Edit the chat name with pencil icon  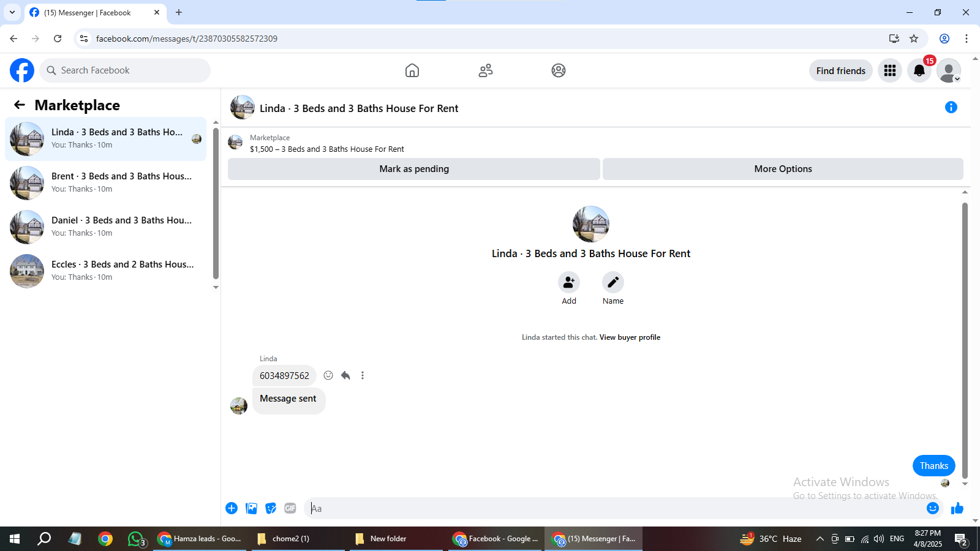613,282
